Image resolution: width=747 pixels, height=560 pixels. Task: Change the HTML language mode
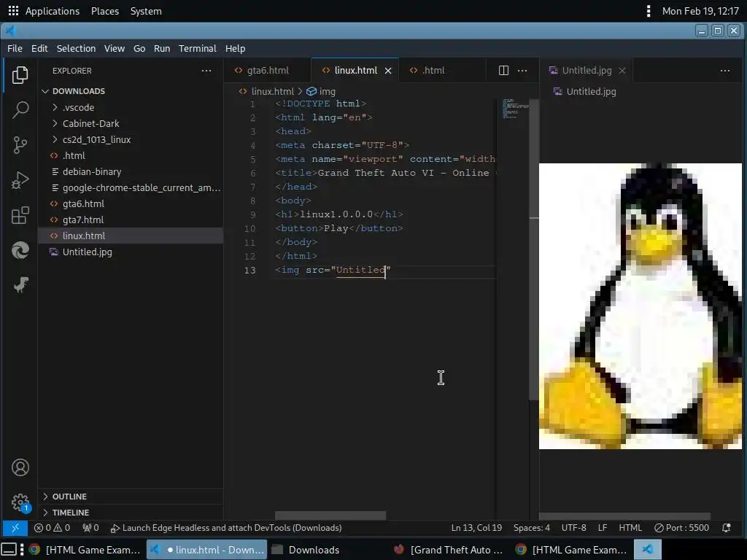point(630,528)
